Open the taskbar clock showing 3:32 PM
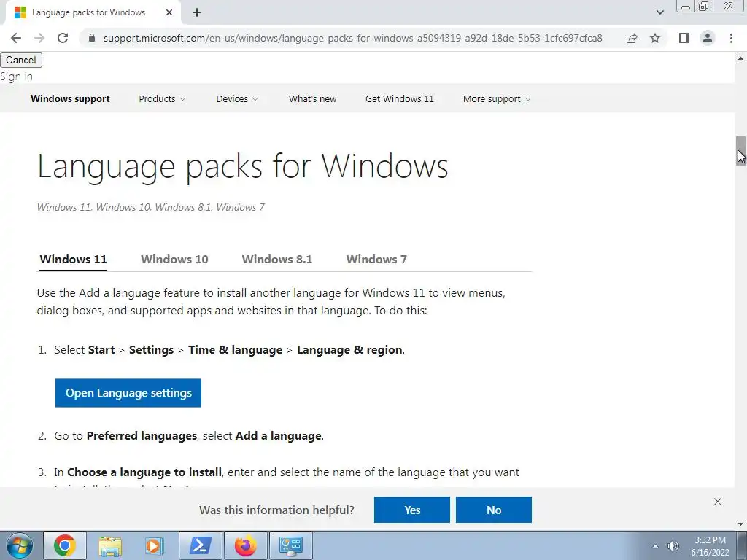Image resolution: width=747 pixels, height=560 pixels. click(710, 546)
